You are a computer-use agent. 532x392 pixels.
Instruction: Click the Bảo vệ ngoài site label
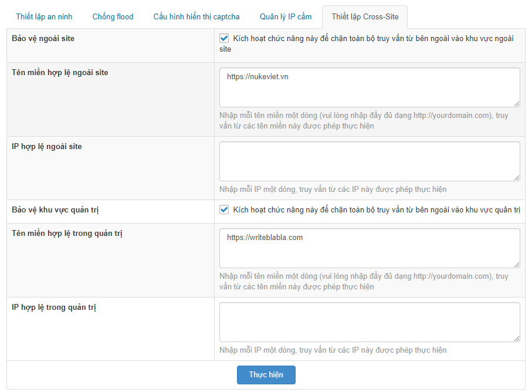pos(43,38)
